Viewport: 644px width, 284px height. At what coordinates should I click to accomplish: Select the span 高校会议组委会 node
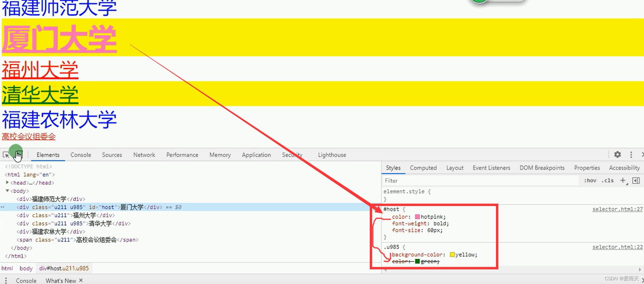77,240
